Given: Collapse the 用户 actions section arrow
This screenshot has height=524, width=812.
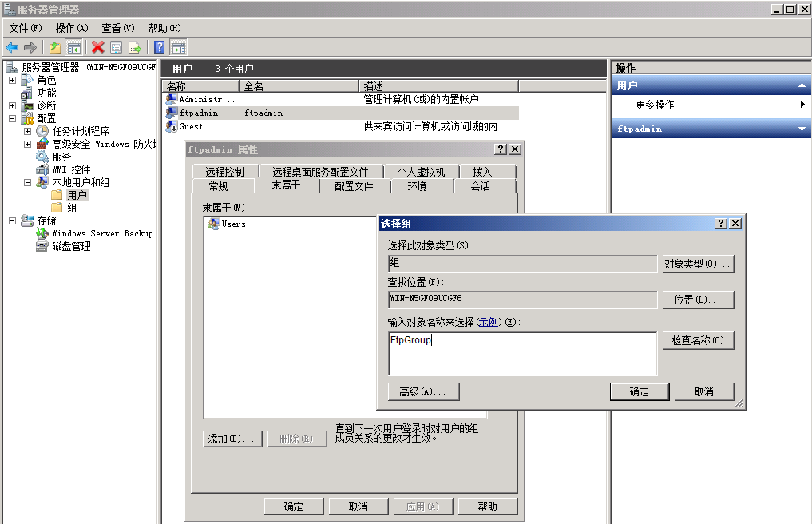Looking at the screenshot, I should (802, 85).
